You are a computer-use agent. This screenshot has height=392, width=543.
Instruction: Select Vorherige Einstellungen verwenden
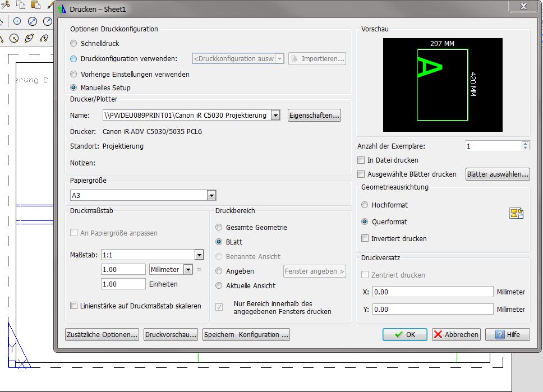(x=73, y=74)
